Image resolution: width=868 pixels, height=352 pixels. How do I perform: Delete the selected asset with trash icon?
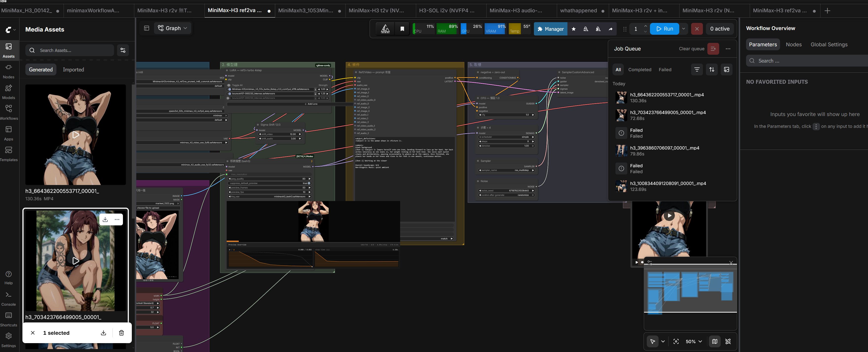(121, 333)
